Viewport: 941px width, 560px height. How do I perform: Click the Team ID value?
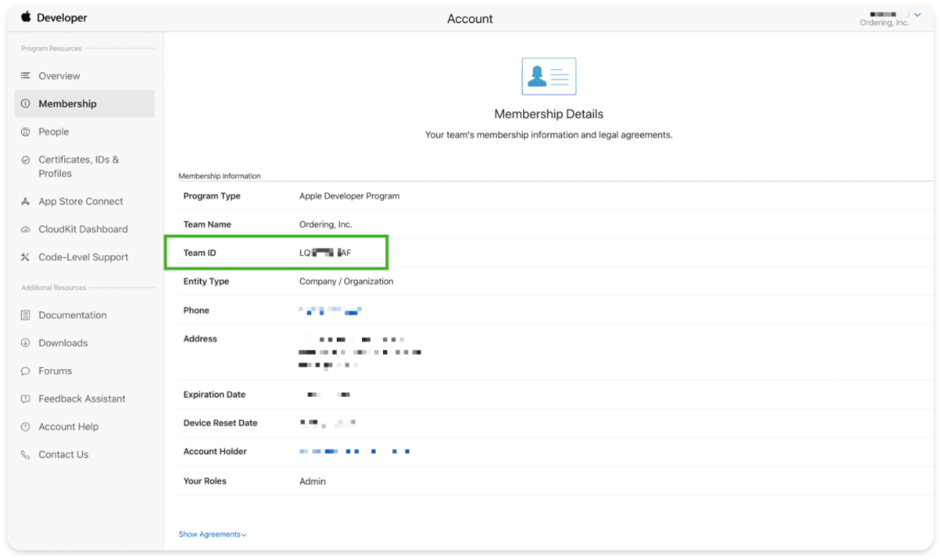coord(325,253)
